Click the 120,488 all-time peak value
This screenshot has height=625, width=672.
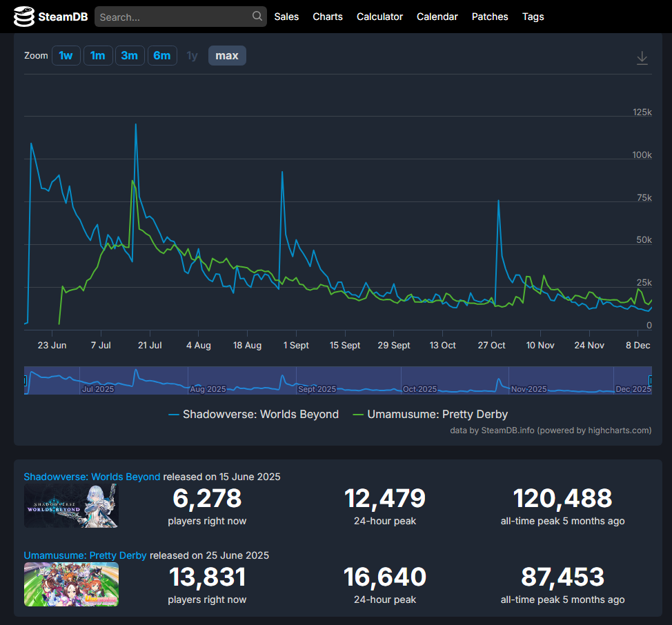tap(563, 498)
